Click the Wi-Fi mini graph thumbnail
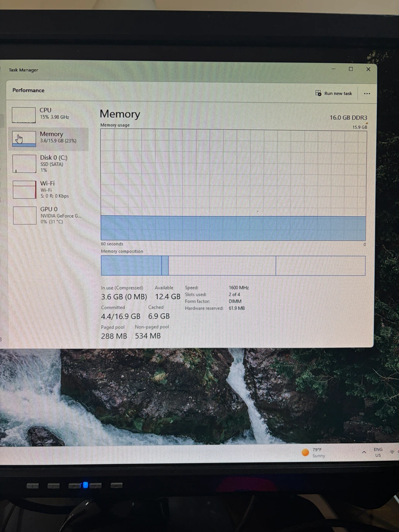Screen dimensions: 399x532 pos(24,190)
